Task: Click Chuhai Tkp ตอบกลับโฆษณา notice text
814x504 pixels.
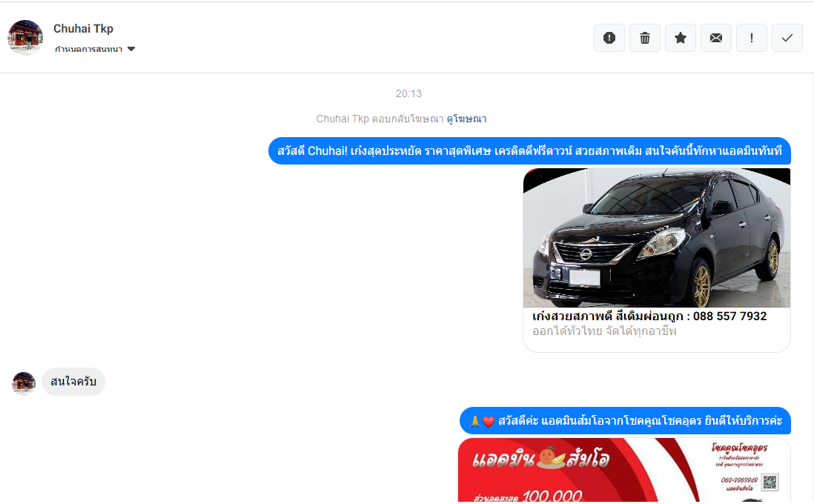Action: point(380,119)
